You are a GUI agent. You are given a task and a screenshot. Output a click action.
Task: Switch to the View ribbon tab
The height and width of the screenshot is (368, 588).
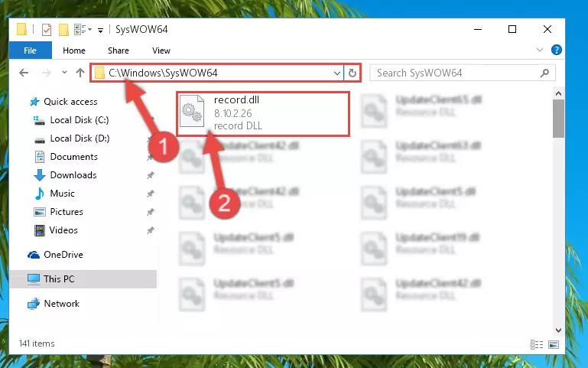161,50
